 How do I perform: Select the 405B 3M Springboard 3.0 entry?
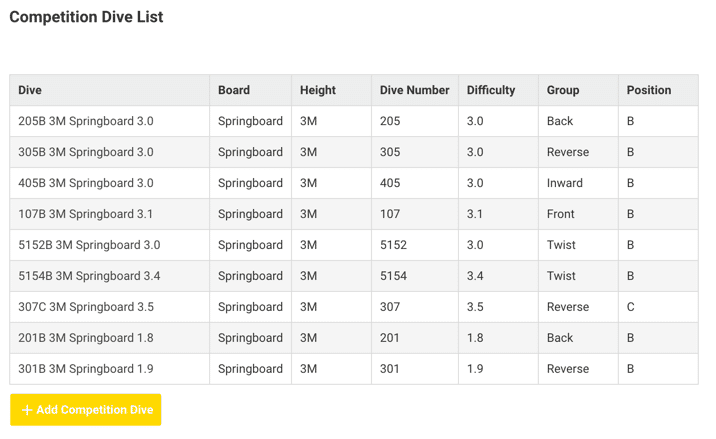354,183
